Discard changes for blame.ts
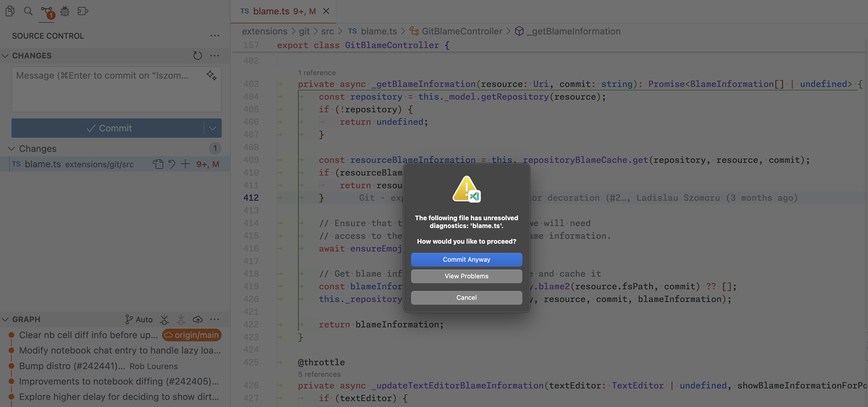The image size is (868, 407). pos(172,164)
